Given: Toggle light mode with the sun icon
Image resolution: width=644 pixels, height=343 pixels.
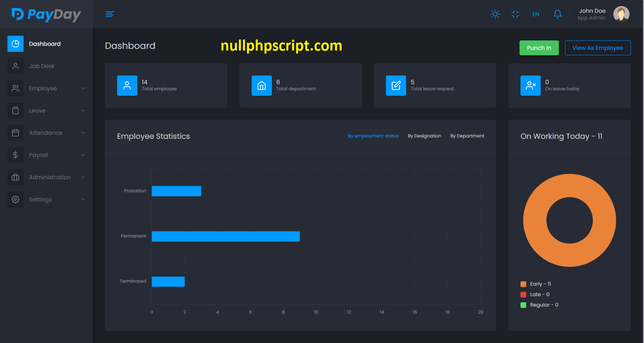Looking at the screenshot, I should coord(495,14).
